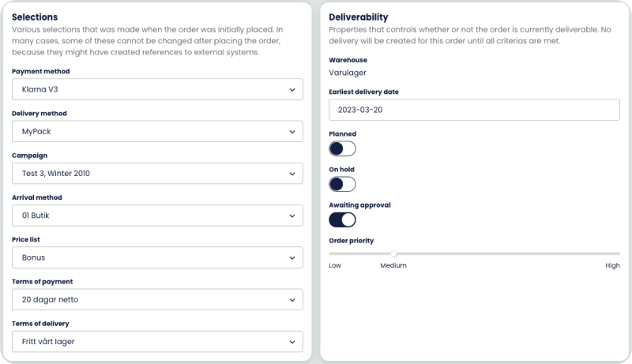Open the Arrival method 01 Butik dropdown

(157, 216)
